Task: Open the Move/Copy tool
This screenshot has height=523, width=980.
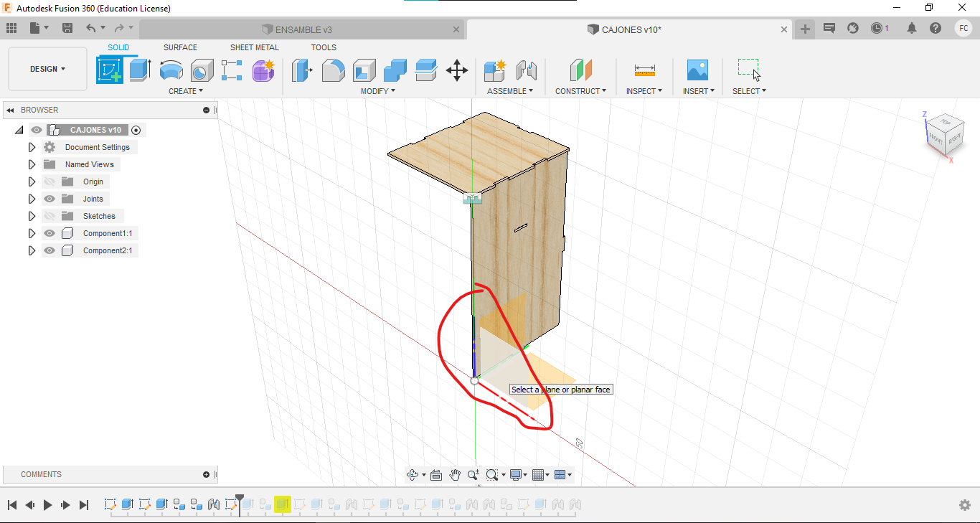Action: [457, 70]
